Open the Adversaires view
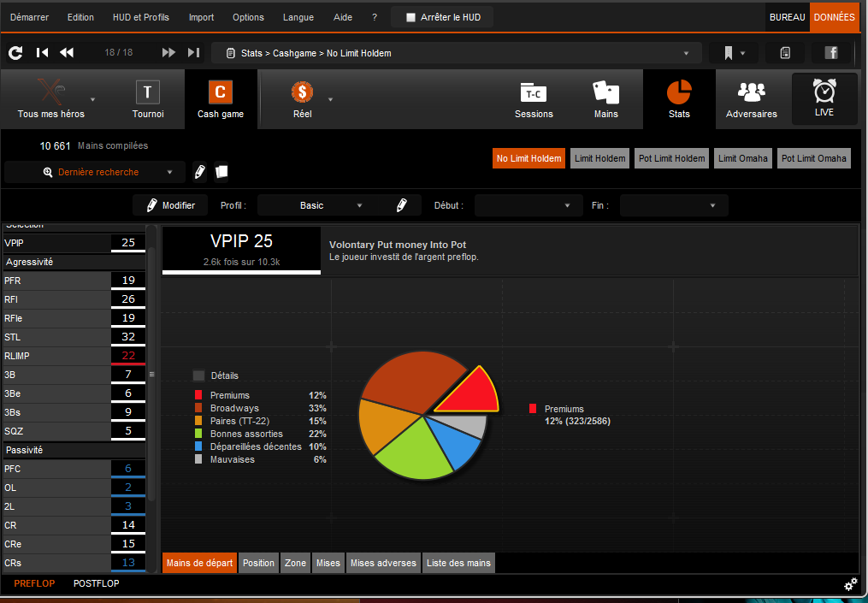 (752, 100)
